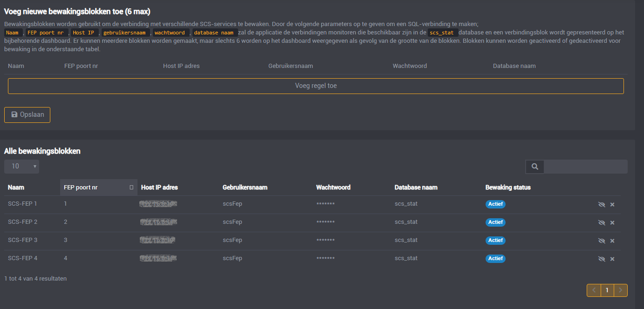Click Actief badge for SCS-FEP 4
Viewport: 644px width, 309px height.
click(x=496, y=258)
